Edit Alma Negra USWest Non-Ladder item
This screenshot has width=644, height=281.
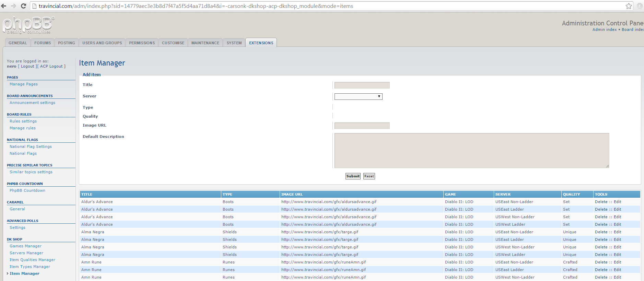tap(617, 247)
